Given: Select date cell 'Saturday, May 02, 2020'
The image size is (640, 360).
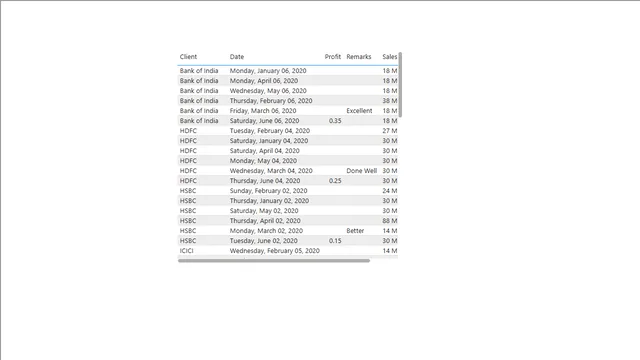Looking at the screenshot, I should 264,211.
